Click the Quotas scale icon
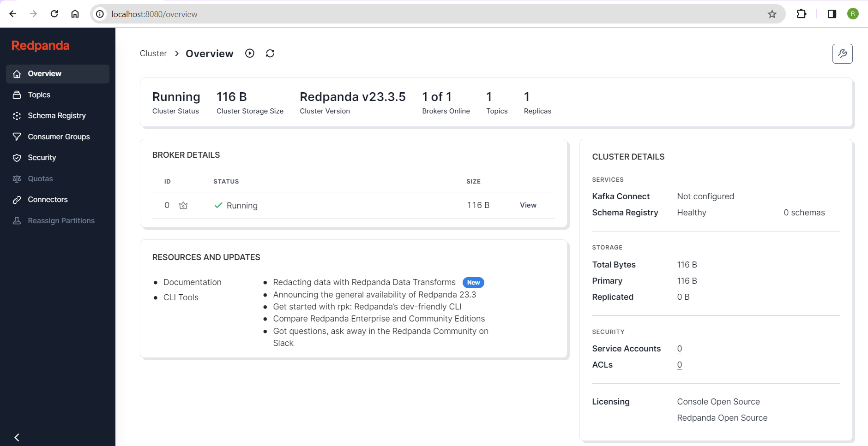 (17, 178)
